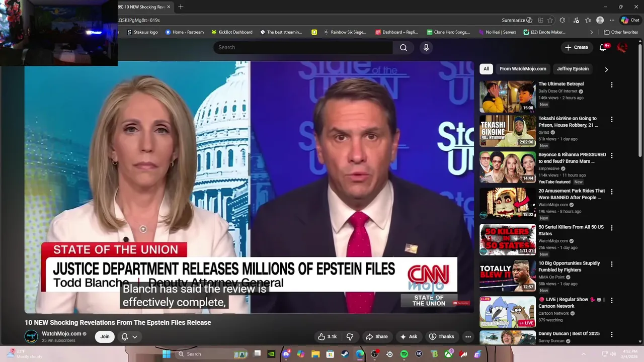Expand more bookmarks with the chevron

[x=592, y=32]
